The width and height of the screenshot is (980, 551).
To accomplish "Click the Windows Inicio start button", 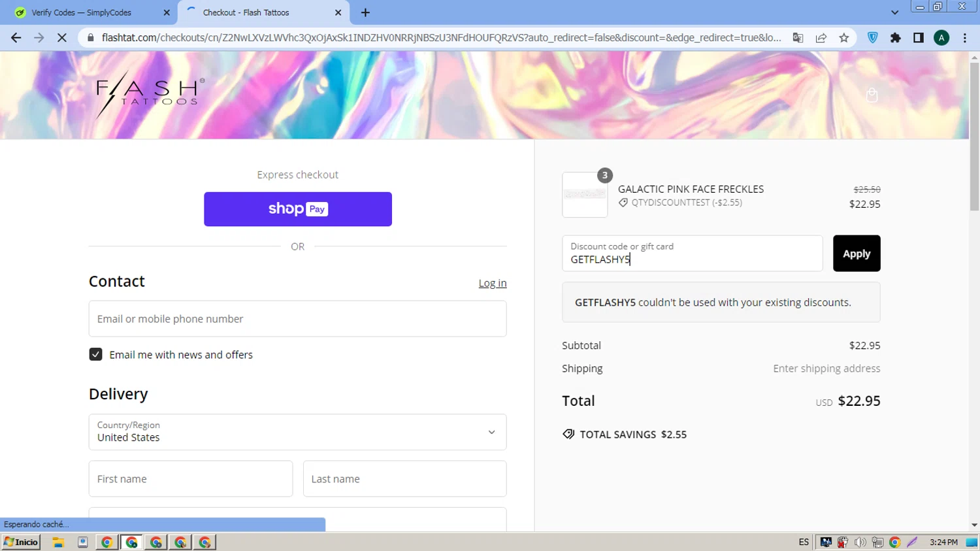I will coord(22,542).
